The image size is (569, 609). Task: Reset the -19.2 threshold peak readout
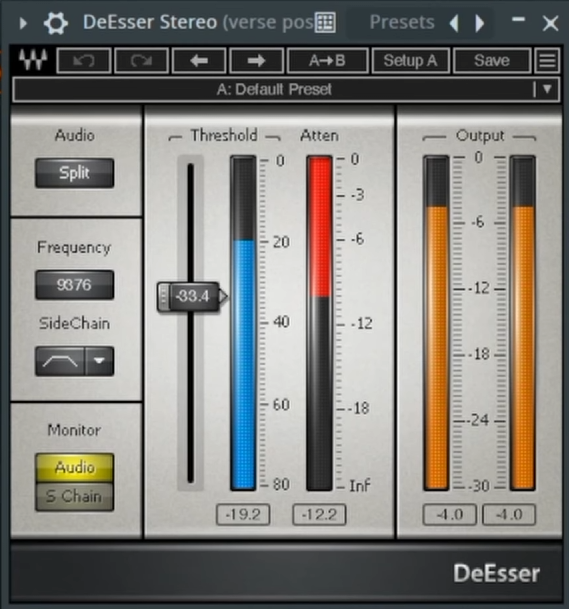click(x=243, y=515)
